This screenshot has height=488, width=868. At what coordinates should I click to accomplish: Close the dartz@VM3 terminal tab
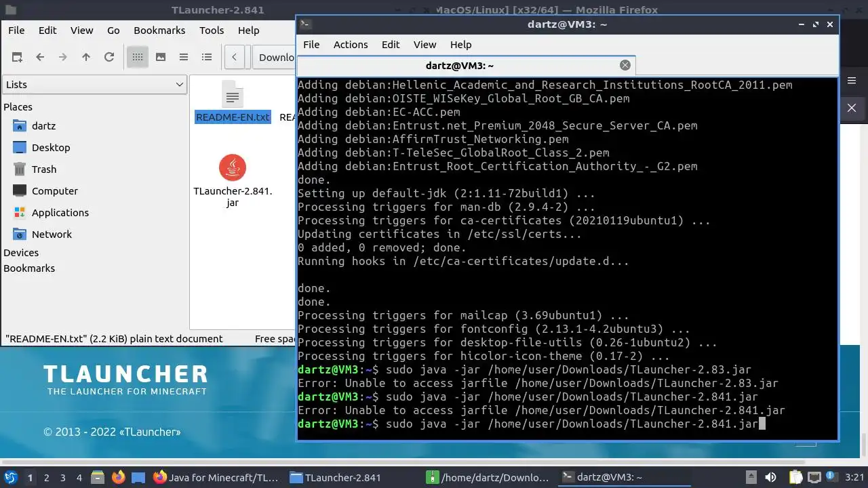(x=625, y=65)
